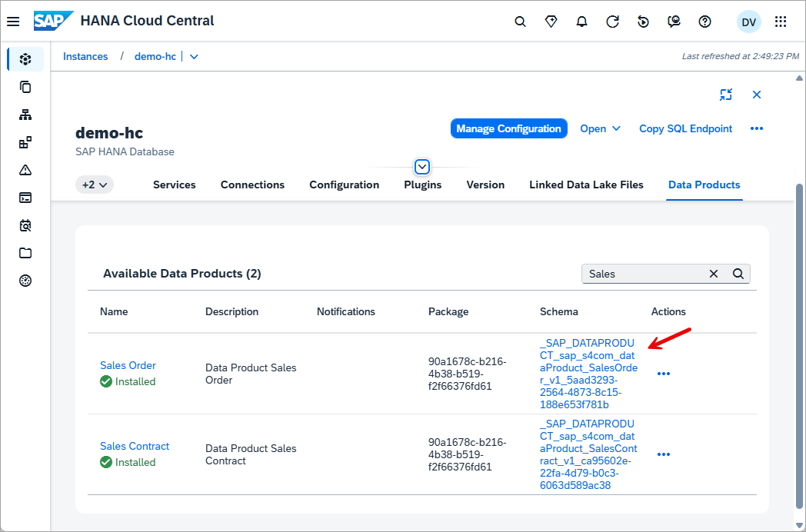This screenshot has height=532, width=806.
Task: Switch to the Version tab
Action: [485, 185]
